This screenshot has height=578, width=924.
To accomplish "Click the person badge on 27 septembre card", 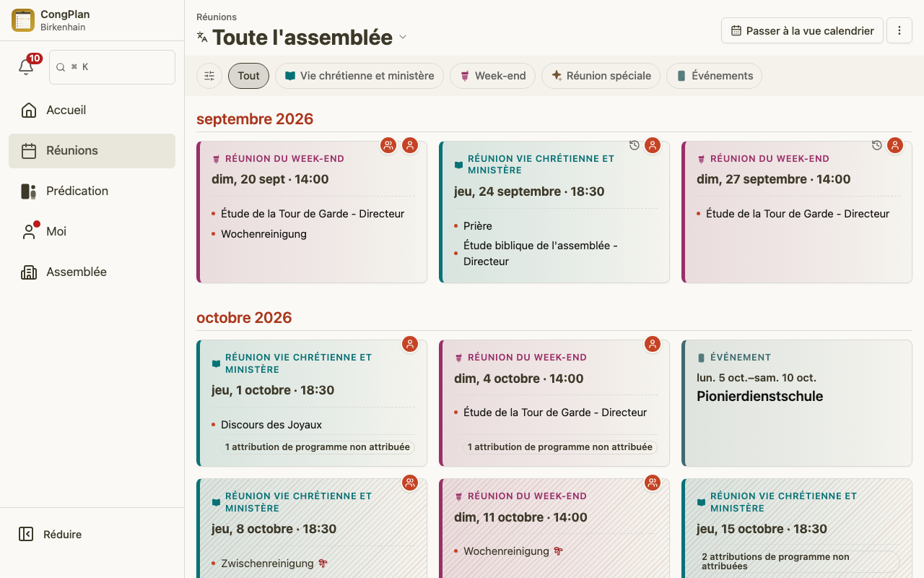I will pos(895,145).
